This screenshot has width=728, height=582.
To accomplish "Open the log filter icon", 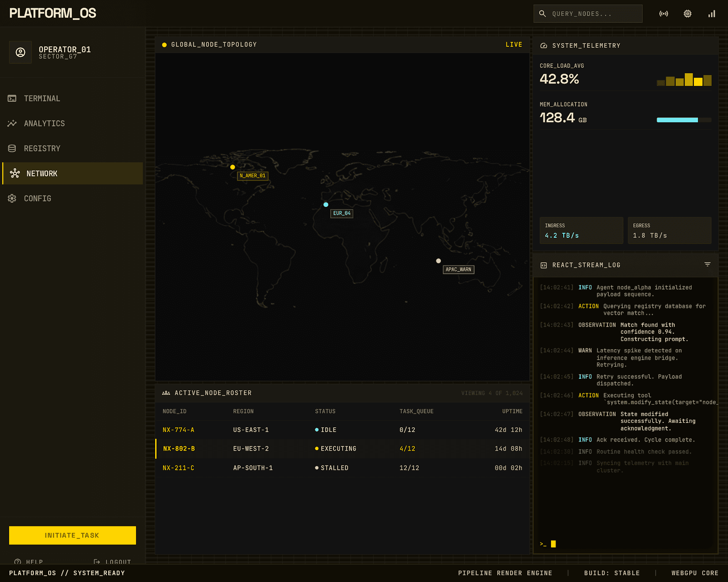I will pyautogui.click(x=708, y=264).
